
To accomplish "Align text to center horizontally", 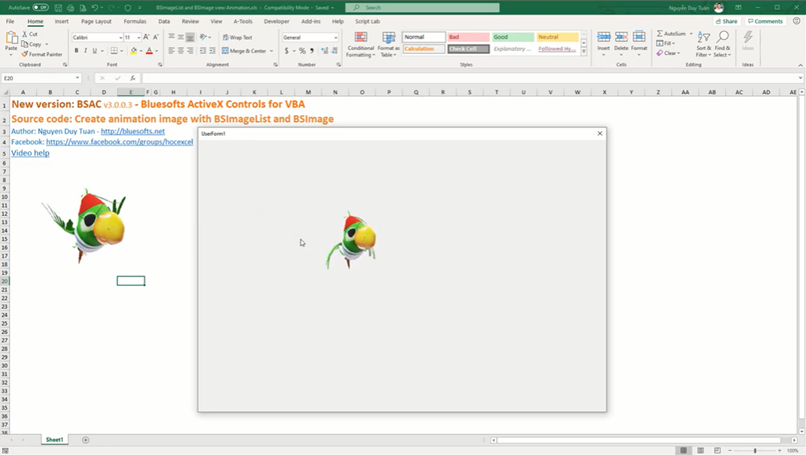I will (180, 51).
